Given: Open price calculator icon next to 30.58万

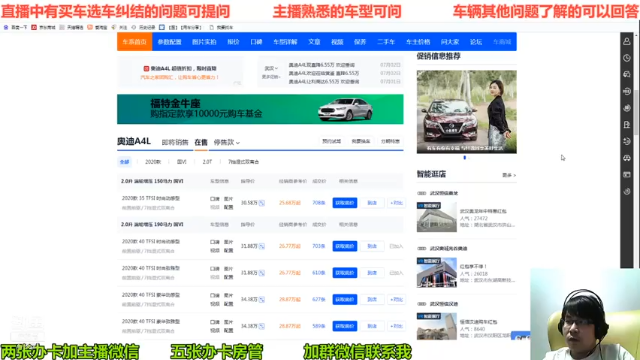Looking at the screenshot, I should click(262, 203).
